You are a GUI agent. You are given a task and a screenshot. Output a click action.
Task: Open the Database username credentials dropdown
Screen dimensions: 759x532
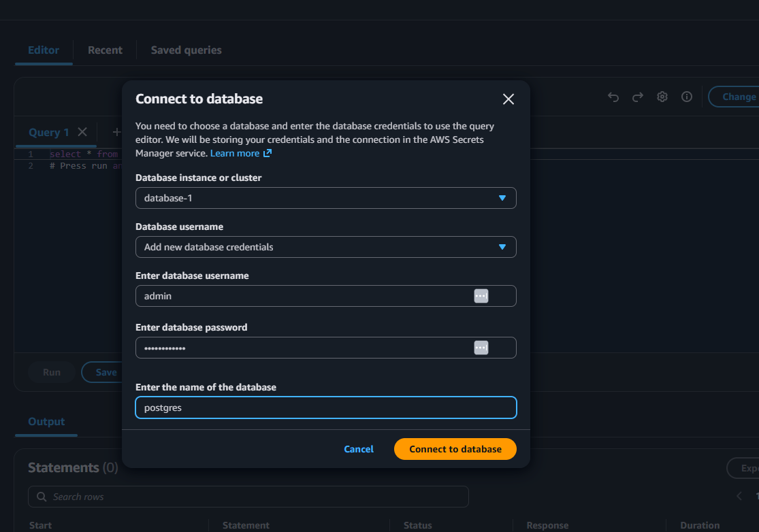click(x=326, y=247)
